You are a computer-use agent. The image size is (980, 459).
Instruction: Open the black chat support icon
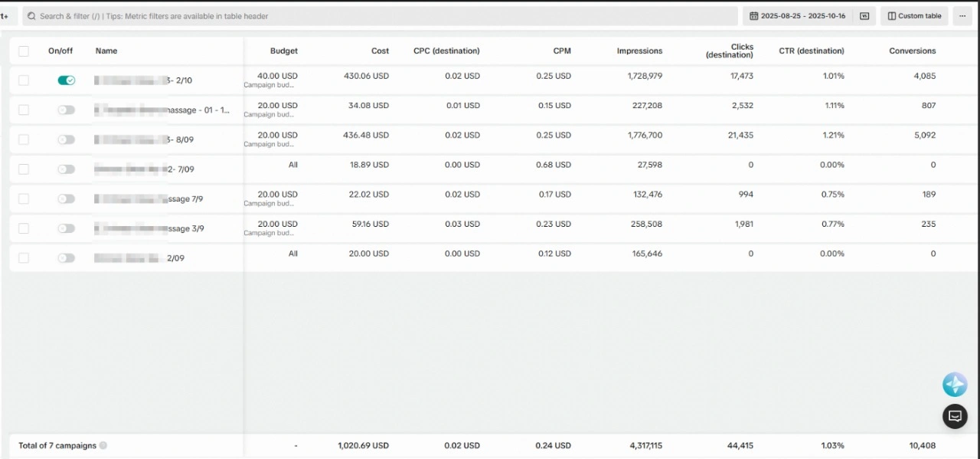click(x=955, y=416)
